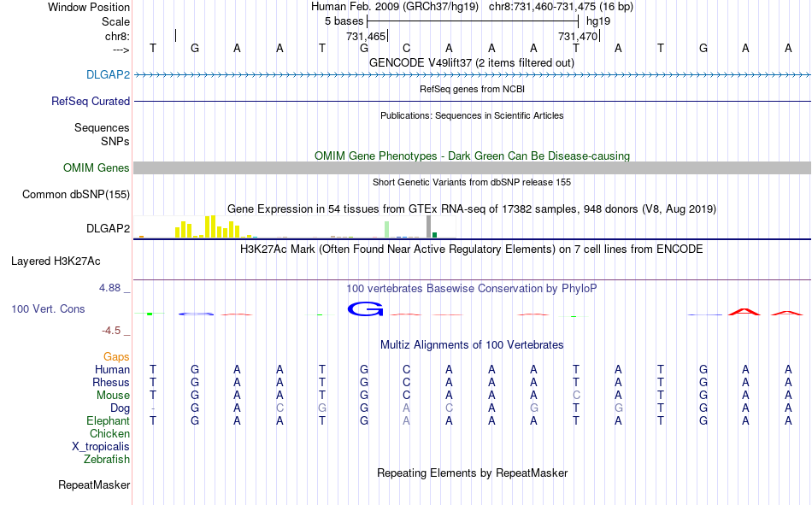The image size is (812, 505).
Task: Click the Elephant species label
Action: pos(108,420)
